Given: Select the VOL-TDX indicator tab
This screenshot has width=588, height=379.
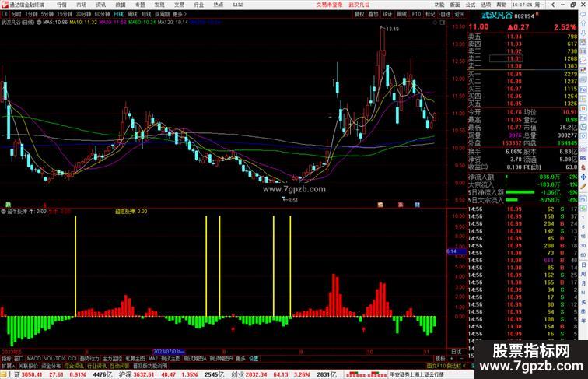Looking at the screenshot, I should point(54,359).
